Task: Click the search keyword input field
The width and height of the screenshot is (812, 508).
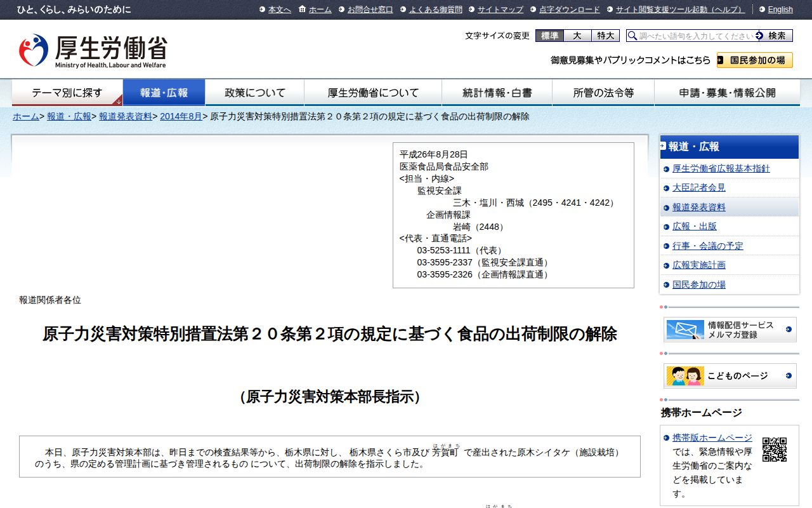Action: (697, 36)
